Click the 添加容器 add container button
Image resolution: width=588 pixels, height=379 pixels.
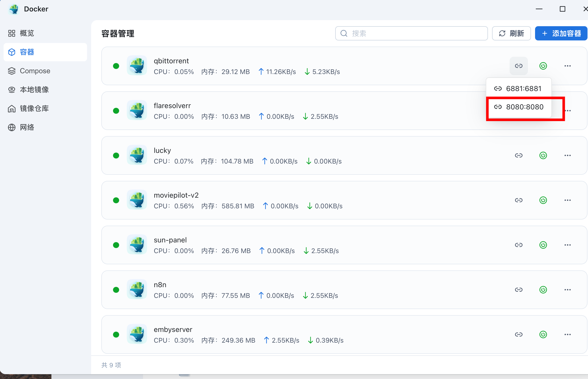pyautogui.click(x=561, y=33)
